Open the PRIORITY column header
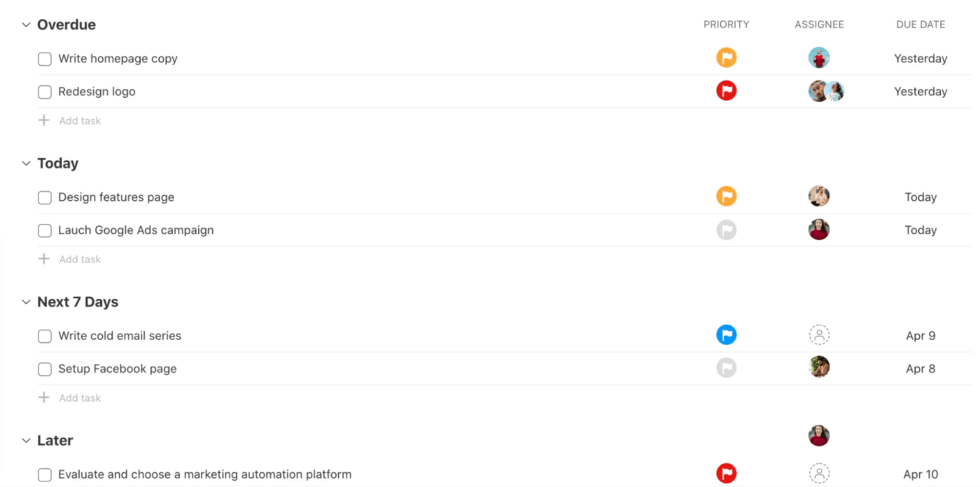This screenshot has width=980, height=487. point(726,24)
